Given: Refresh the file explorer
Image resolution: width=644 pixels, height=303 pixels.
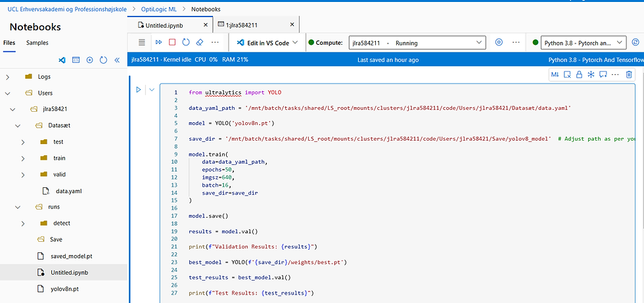Looking at the screenshot, I should point(103,60).
